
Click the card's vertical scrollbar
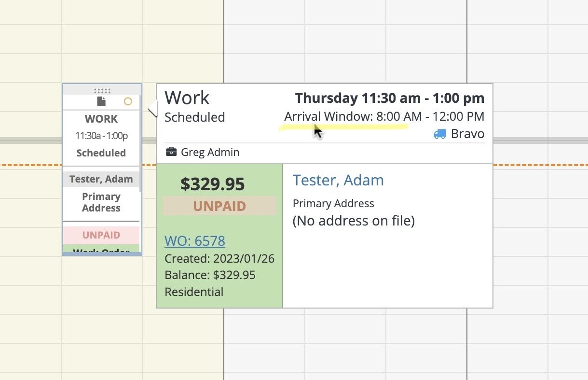point(140,145)
